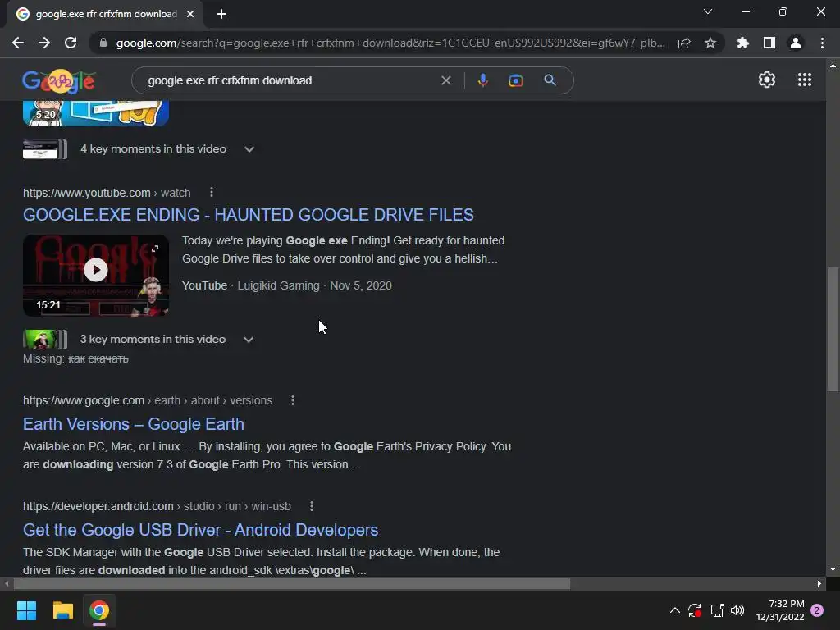840x630 pixels.
Task: Click sync tray icon with red dot
Action: (695, 610)
